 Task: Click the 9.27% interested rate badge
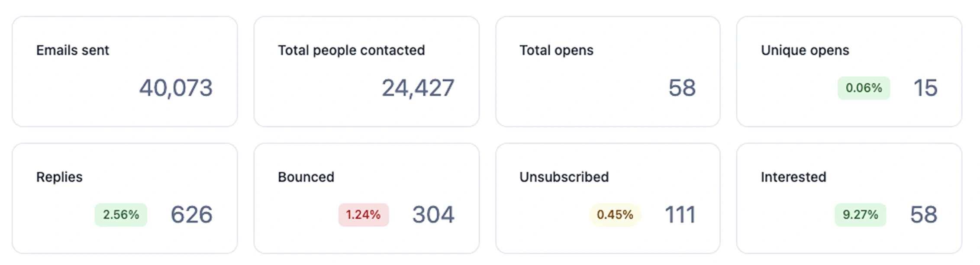tap(860, 215)
